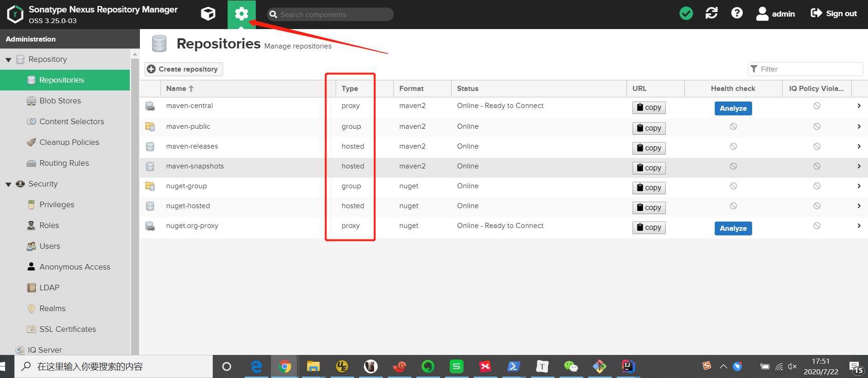
Task: Open IntelliJ IDEA from the taskbar
Action: (628, 366)
